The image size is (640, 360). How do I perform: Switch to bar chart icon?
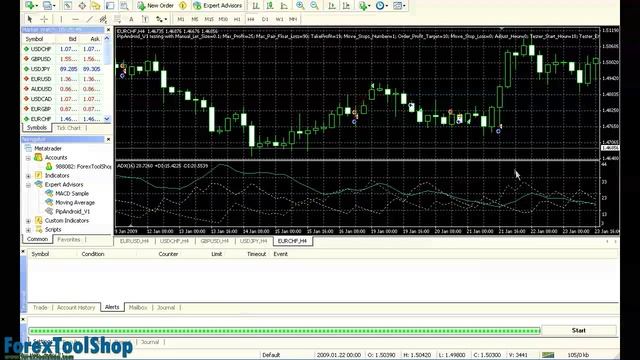click(256, 6)
